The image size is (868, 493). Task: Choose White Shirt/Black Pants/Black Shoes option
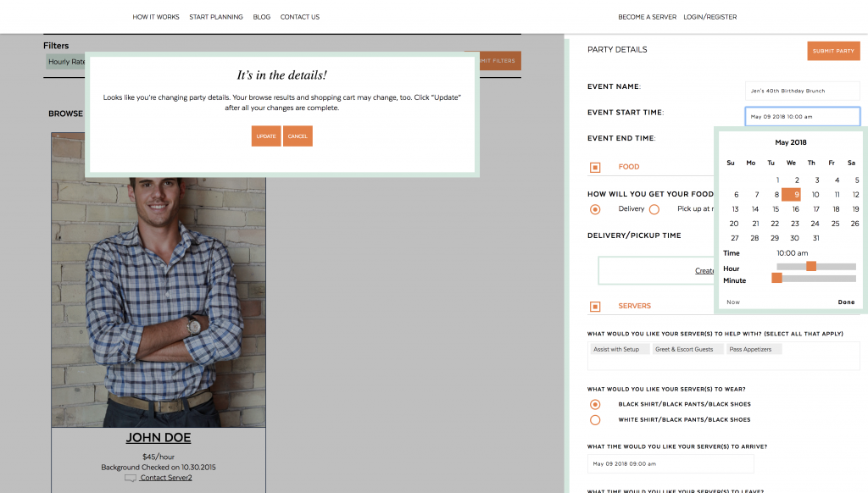click(x=595, y=420)
